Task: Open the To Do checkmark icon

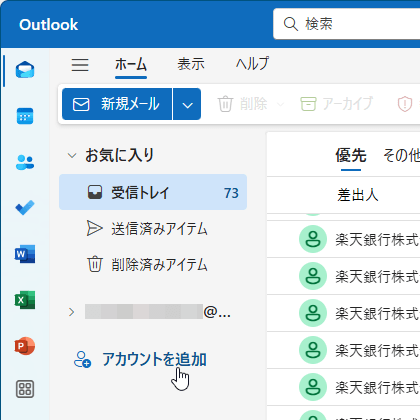Action: pyautogui.click(x=25, y=208)
